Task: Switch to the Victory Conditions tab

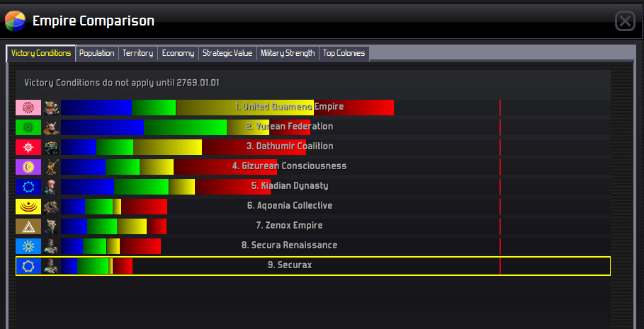Action: (x=41, y=53)
